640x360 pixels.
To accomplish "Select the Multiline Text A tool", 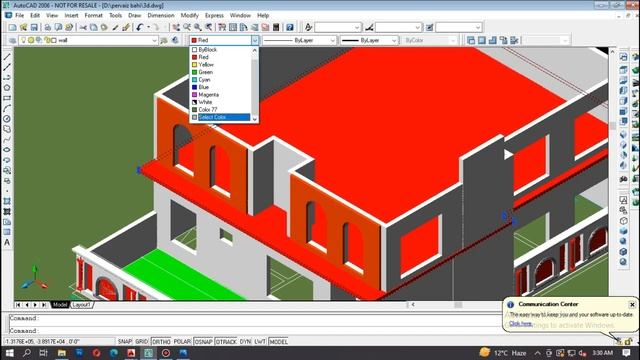I will (7, 242).
